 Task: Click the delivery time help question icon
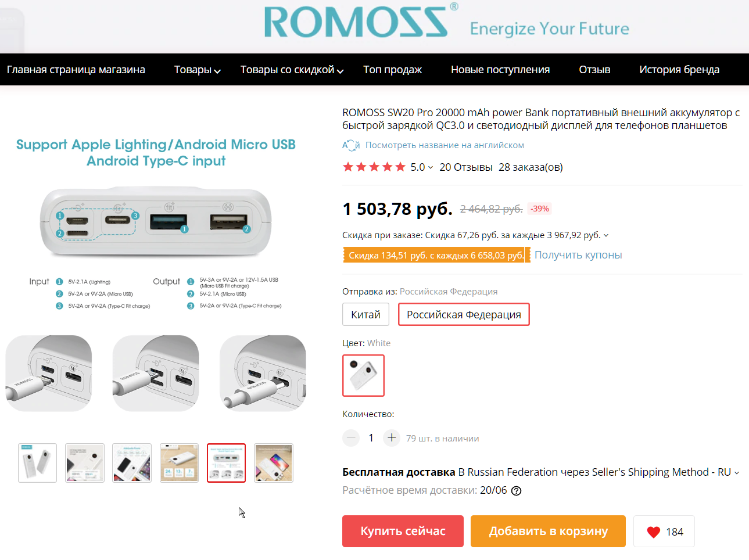[516, 491]
